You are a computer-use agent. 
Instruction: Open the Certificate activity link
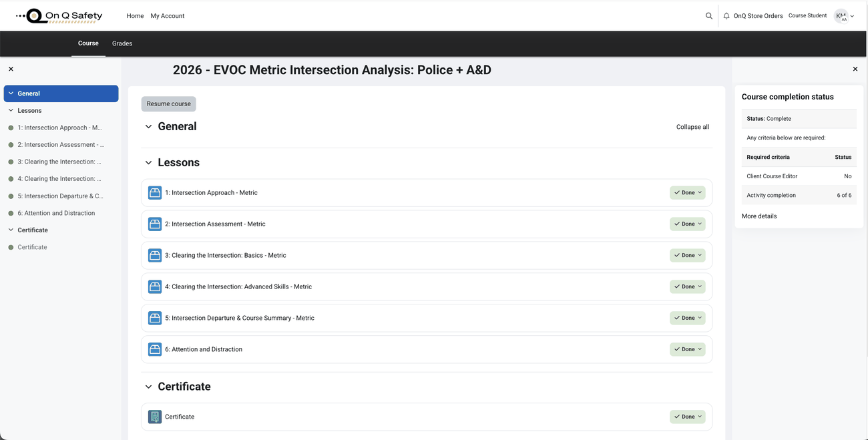[180, 417]
